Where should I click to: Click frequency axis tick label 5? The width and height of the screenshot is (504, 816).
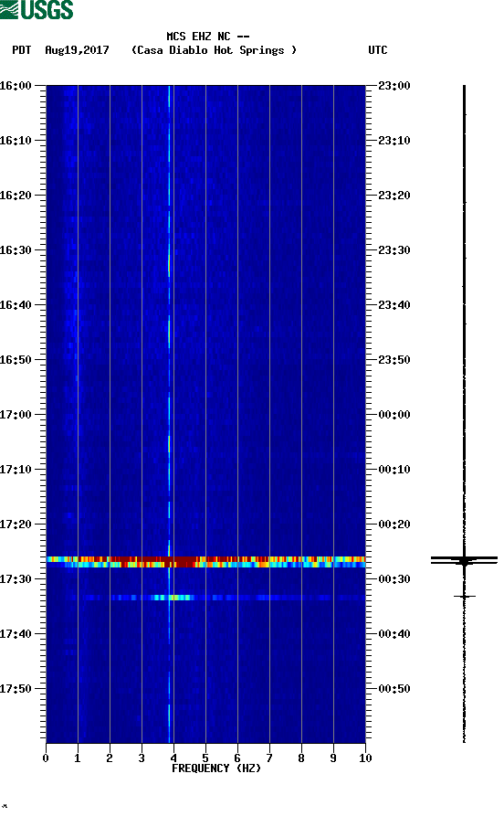(x=205, y=758)
